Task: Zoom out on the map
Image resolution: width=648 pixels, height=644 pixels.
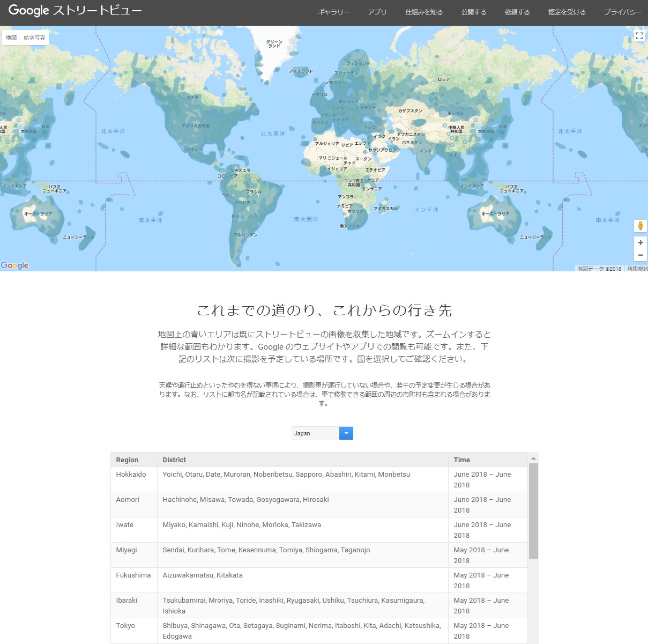Action: (640, 255)
